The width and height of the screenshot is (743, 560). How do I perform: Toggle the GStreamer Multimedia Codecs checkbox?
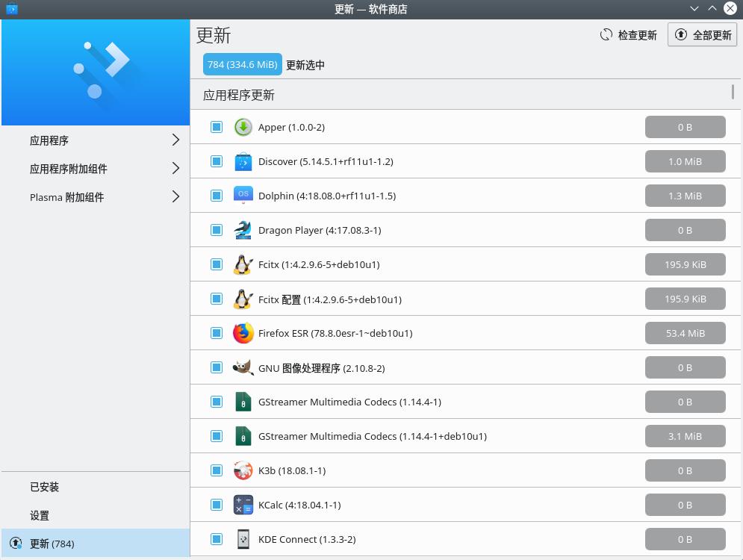(x=217, y=402)
